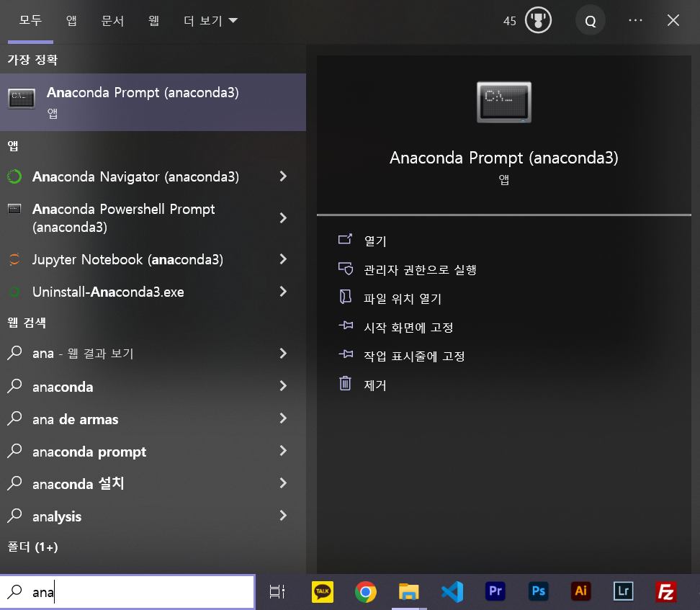Click pin icon next to 작업 표시줄에 고정
700x610 pixels.
[345, 354]
